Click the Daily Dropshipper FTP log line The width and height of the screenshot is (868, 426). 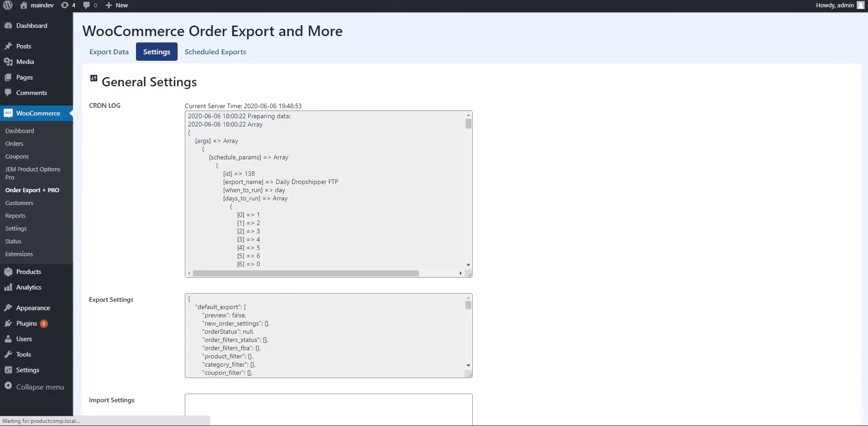281,182
